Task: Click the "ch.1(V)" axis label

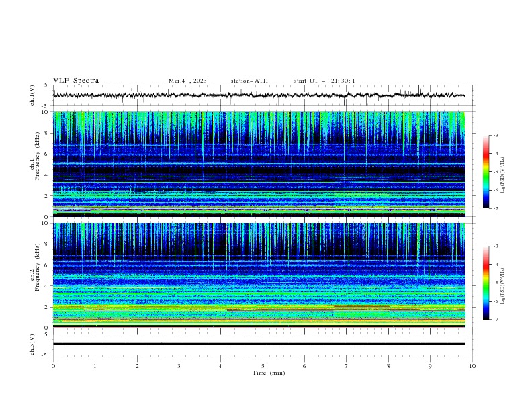Action: click(x=32, y=95)
